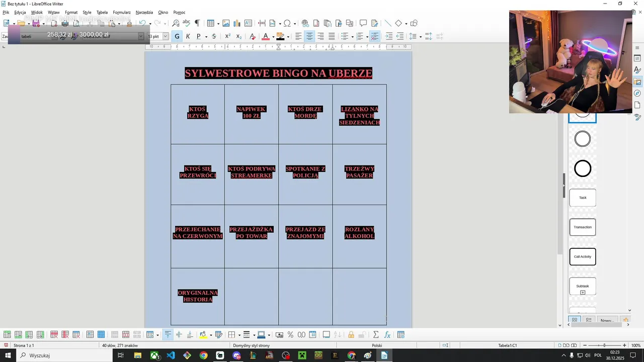644x362 pixels.
Task: Open font name dropdown arrow
Action: tap(141, 36)
